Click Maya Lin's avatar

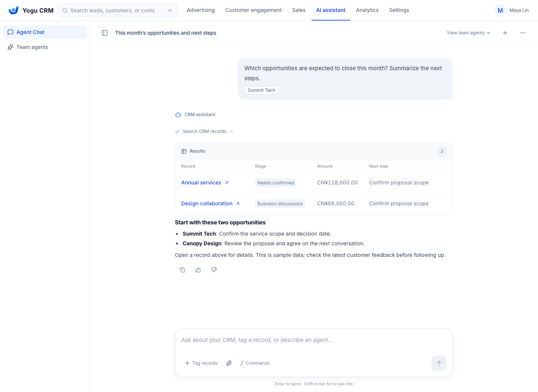point(500,10)
